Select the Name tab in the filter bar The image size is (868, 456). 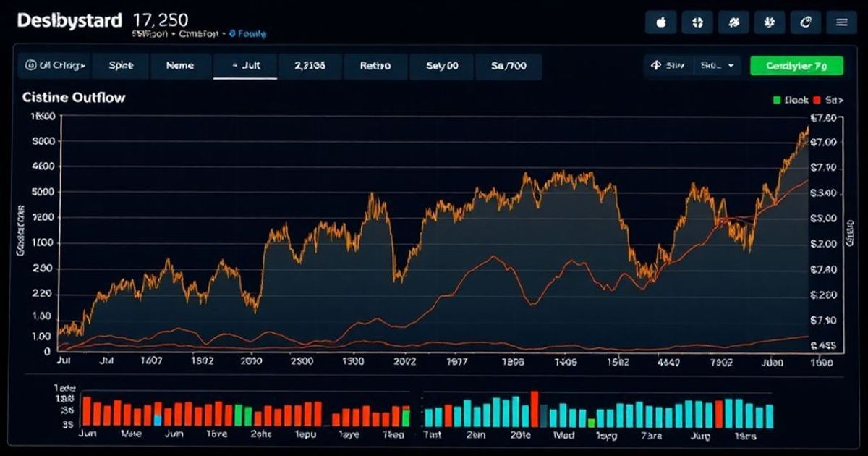click(181, 66)
